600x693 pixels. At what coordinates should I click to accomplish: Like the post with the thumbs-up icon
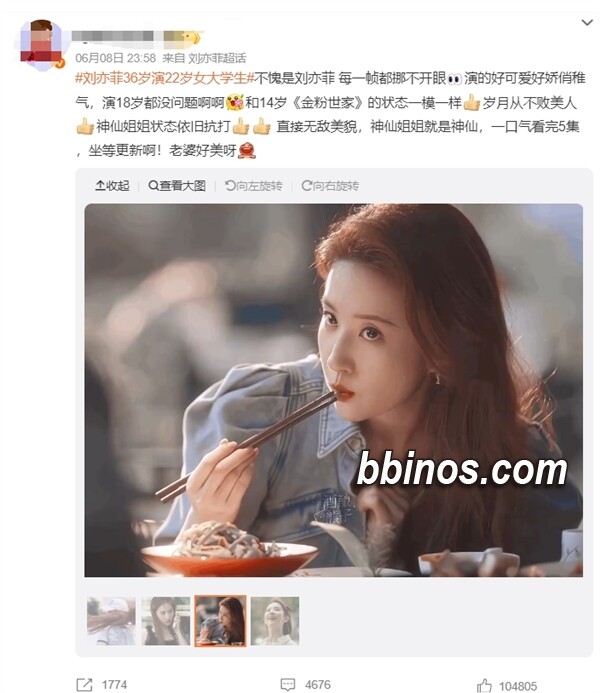(x=484, y=685)
